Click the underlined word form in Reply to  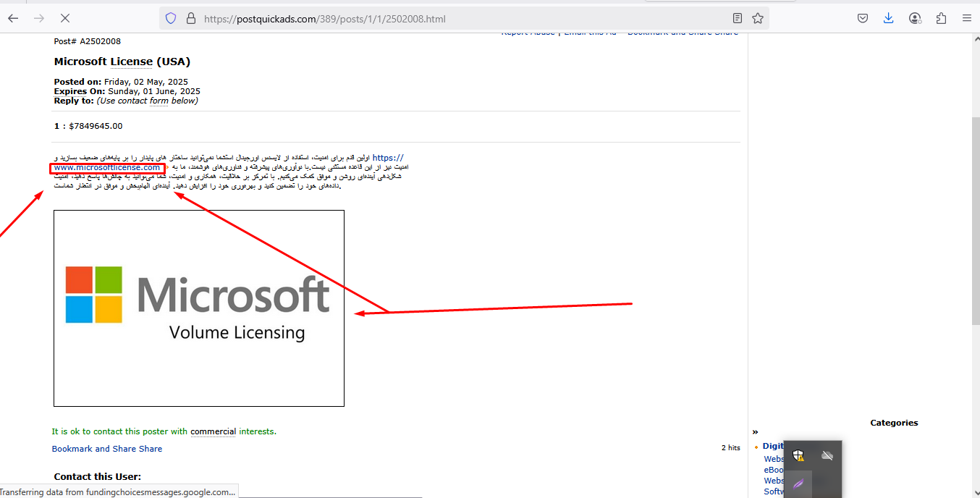coord(159,101)
